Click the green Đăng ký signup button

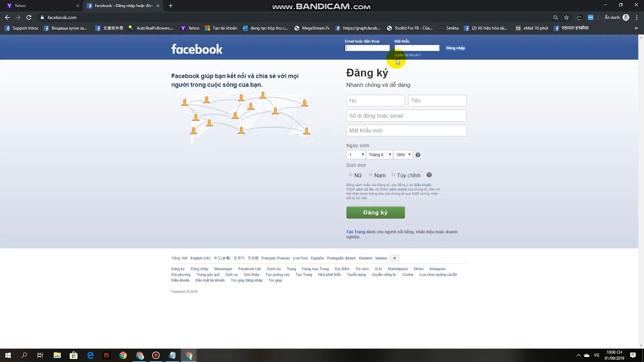[375, 213]
